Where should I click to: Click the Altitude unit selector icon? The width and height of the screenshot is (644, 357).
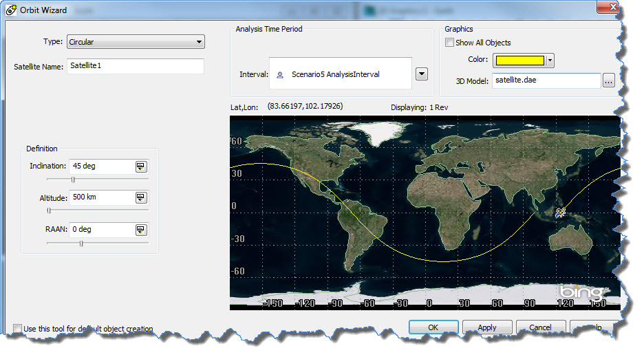click(x=140, y=198)
